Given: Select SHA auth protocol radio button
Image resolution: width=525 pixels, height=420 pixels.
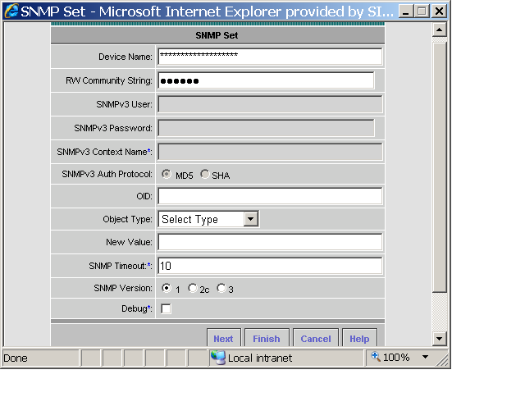Looking at the screenshot, I should 205,174.
